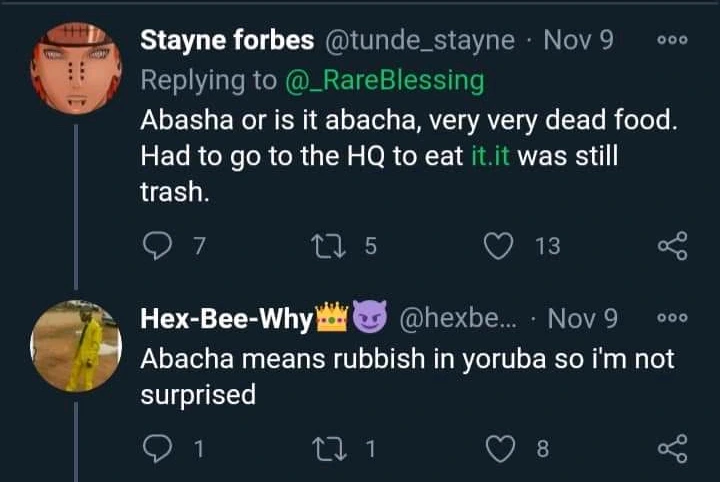Screen dimensions: 720x482
Task: Like Stayne forbes' tweet
Action: coord(498,246)
